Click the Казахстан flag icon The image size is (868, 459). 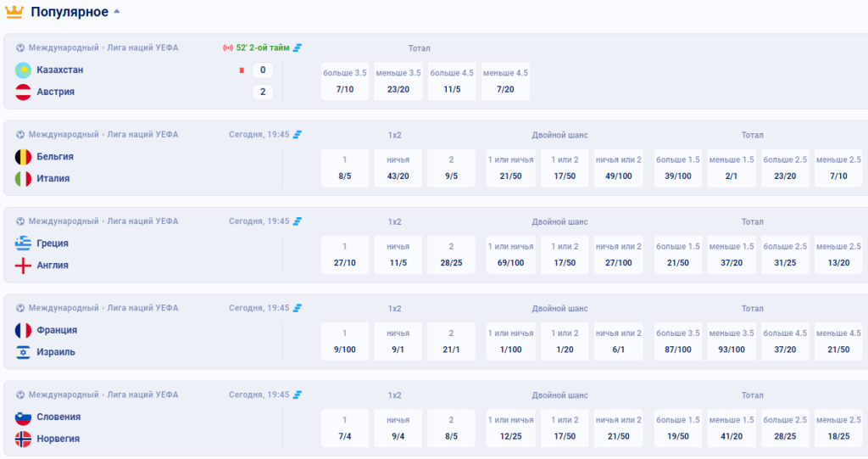click(x=23, y=70)
